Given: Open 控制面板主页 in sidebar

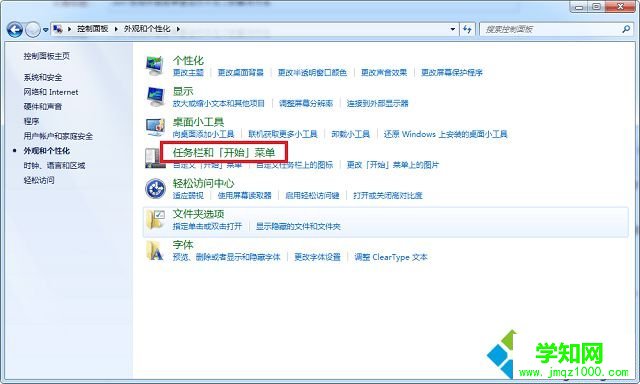Looking at the screenshot, I should coord(47,56).
